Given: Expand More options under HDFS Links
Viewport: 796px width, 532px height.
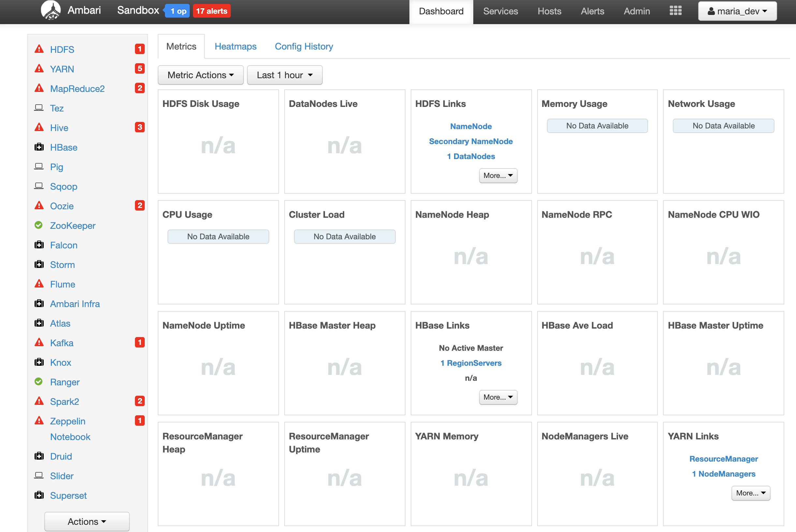Looking at the screenshot, I should click(x=497, y=176).
